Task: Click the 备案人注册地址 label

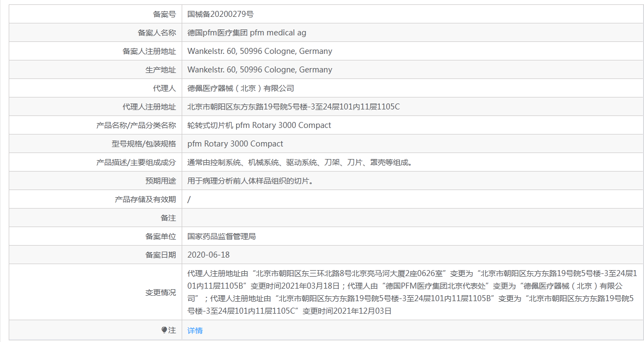Action: click(149, 51)
